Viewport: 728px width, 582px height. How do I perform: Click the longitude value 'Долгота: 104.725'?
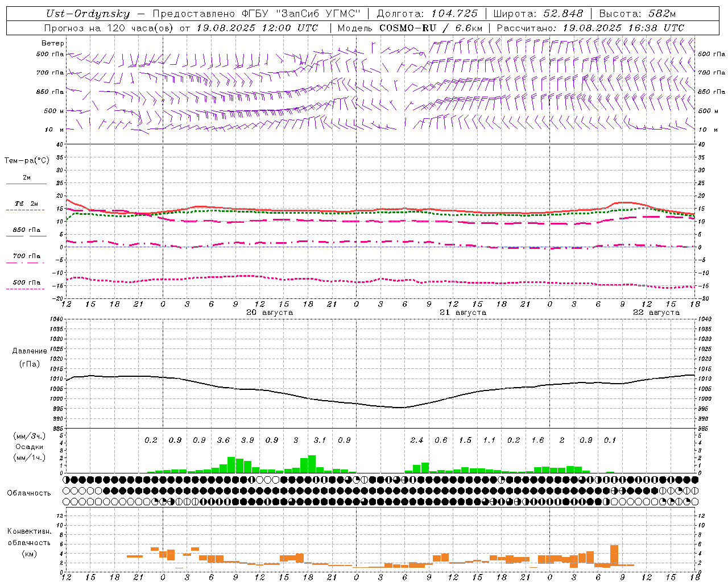(427, 14)
